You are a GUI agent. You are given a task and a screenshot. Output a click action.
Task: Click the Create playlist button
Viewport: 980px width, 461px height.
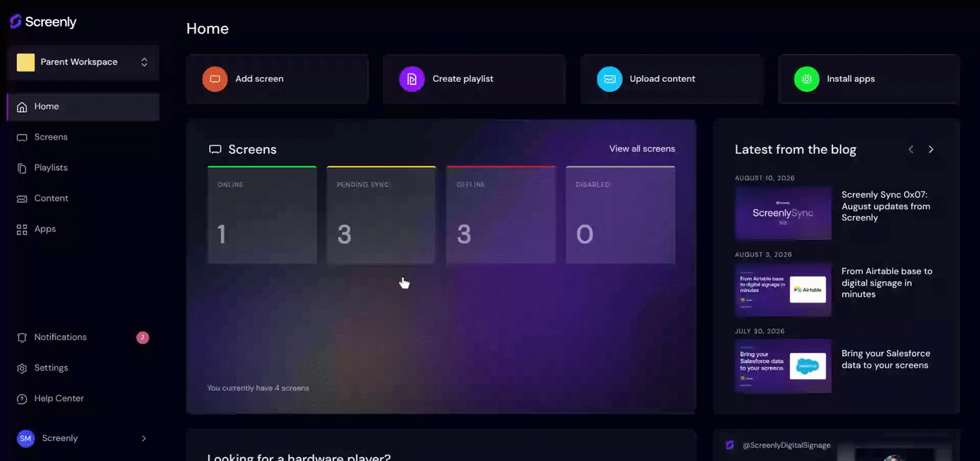(x=474, y=79)
